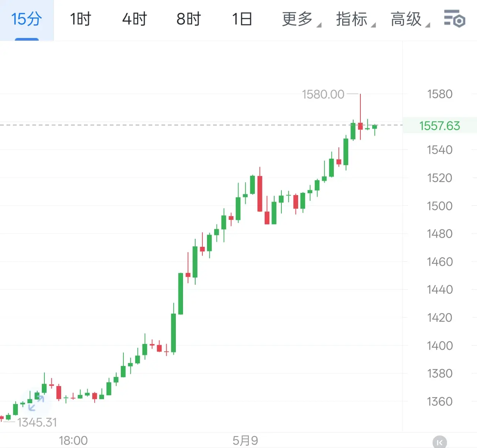Tap the high marker label 1580.00
This screenshot has height=448, width=477.
323,94
